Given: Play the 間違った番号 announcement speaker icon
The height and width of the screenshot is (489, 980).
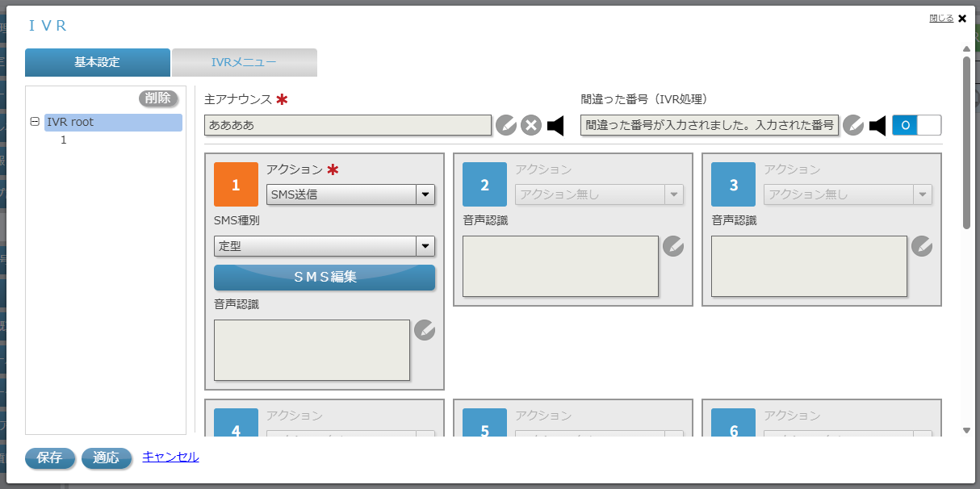Looking at the screenshot, I should point(877,124).
